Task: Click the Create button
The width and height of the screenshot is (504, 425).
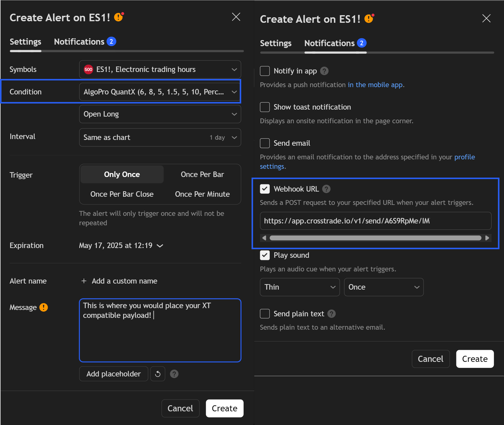Action: [x=475, y=359]
